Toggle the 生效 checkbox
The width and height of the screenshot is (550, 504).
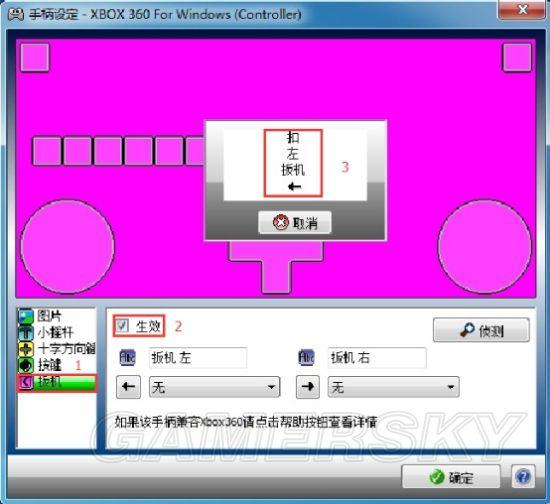click(122, 326)
